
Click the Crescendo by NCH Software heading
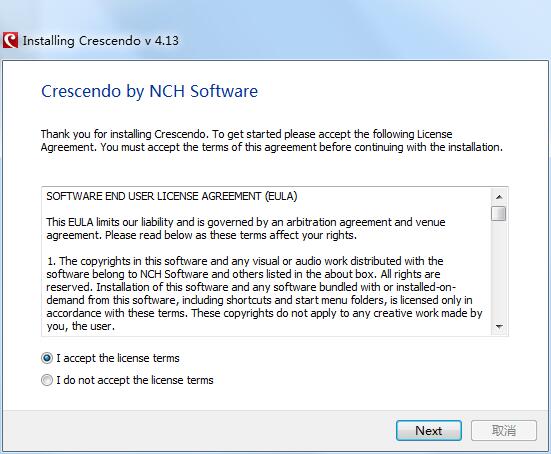click(150, 91)
